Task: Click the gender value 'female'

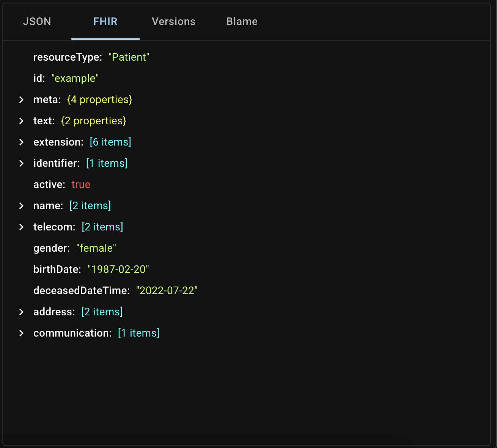Action: (96, 248)
